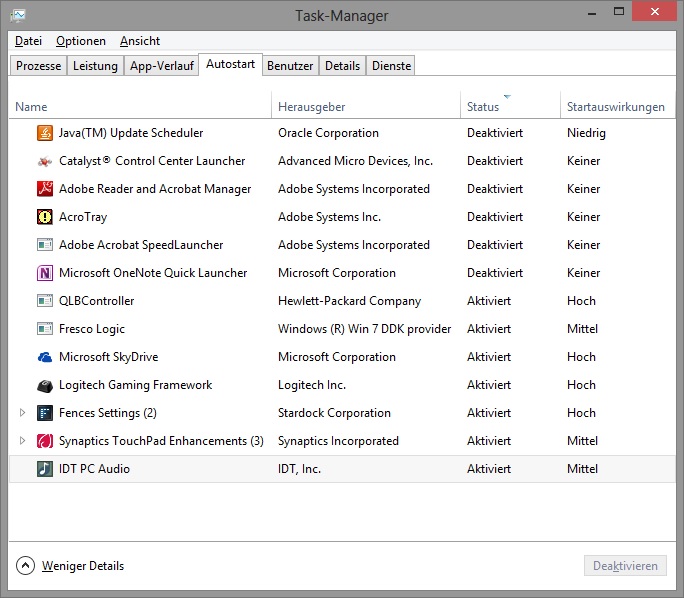The height and width of the screenshot is (598, 684).
Task: Sort by the Status column header
Action: (x=510, y=107)
